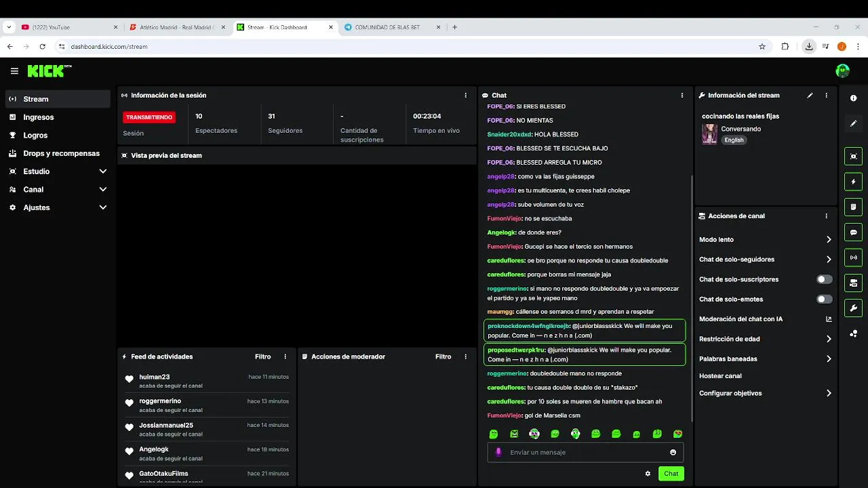
Task: Open the browser downloads icon
Action: tap(809, 47)
